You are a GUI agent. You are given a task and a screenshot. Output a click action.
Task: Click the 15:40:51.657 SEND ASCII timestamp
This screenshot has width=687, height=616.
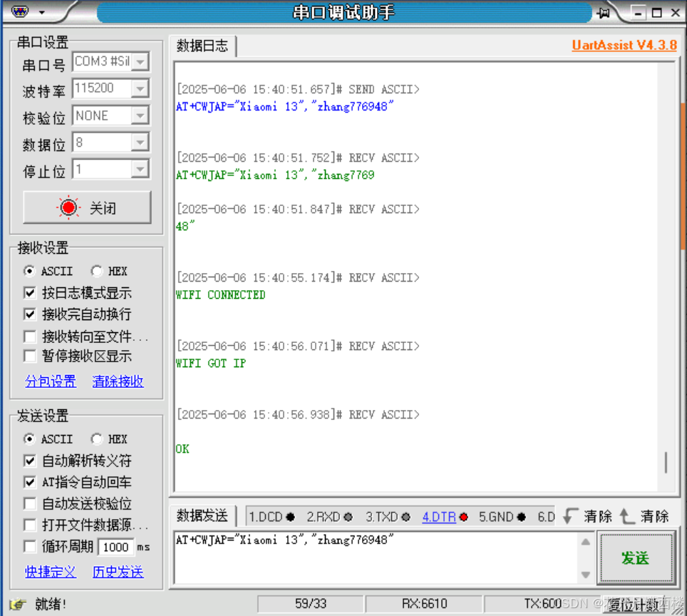(x=298, y=89)
